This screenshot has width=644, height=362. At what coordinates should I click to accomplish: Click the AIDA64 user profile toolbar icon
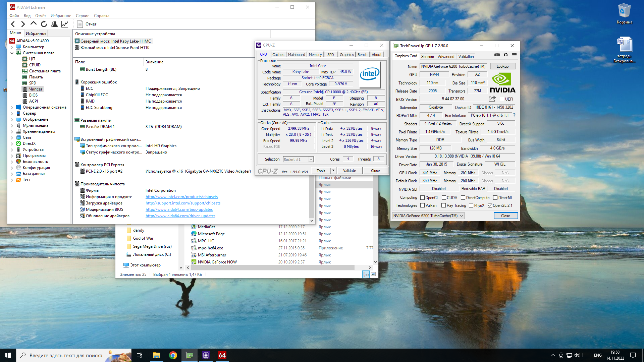(54, 24)
